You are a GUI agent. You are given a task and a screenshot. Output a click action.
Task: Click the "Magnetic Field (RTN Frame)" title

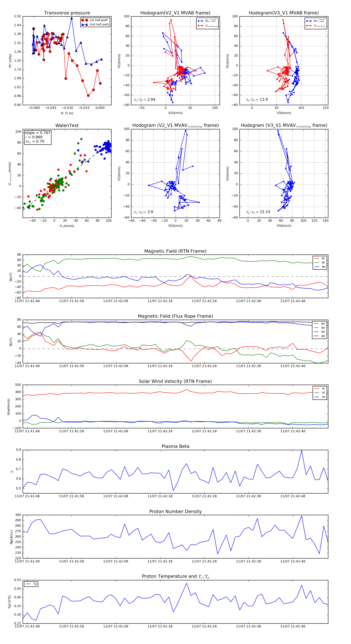(x=175, y=251)
